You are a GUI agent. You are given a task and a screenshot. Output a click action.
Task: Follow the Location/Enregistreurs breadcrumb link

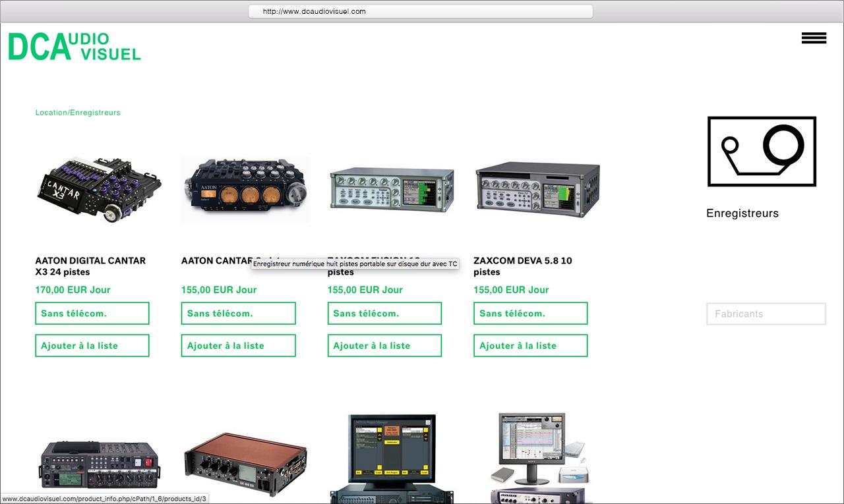pos(78,113)
